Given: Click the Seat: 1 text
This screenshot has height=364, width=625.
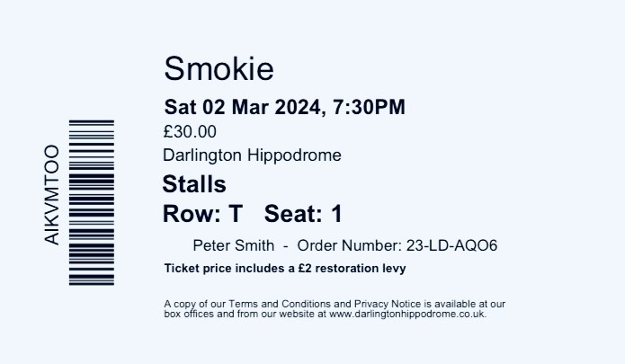Looking at the screenshot, I should (x=303, y=215).
